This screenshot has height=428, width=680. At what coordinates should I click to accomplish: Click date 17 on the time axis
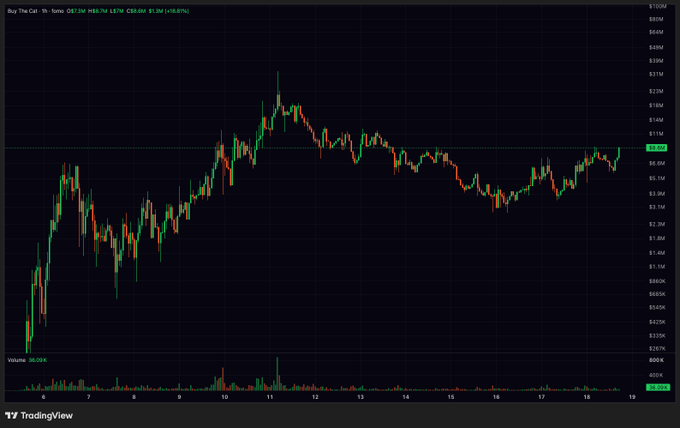542,397
